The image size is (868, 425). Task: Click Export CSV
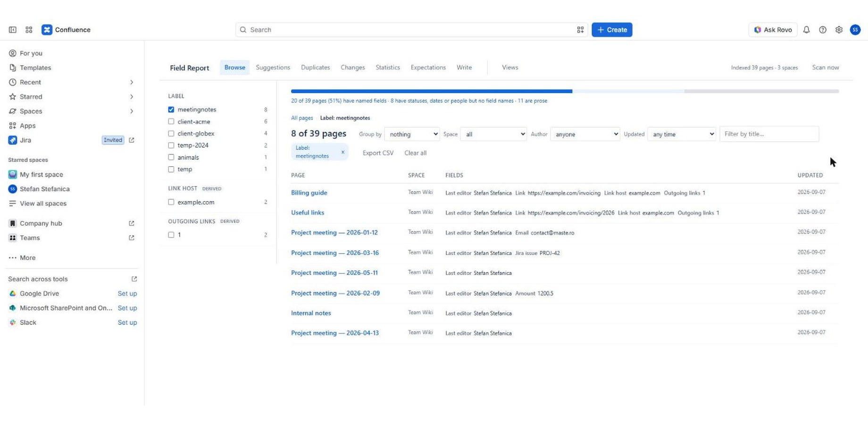pos(378,153)
